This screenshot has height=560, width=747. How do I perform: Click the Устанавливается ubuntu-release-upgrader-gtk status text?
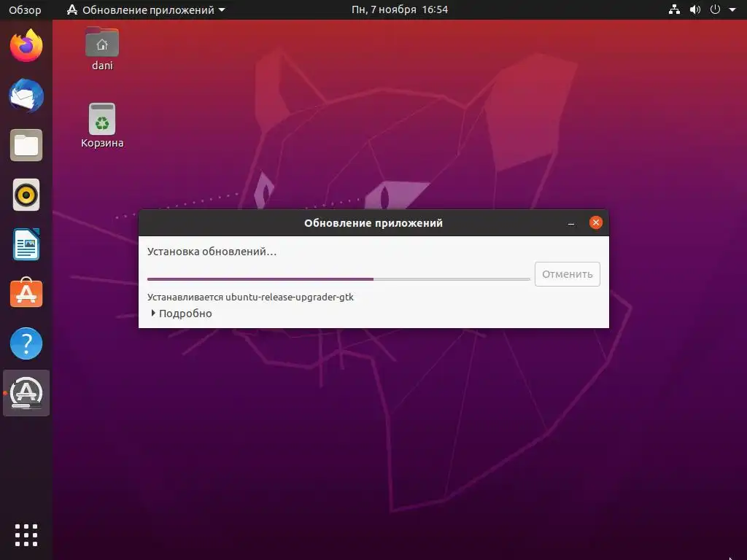click(250, 297)
